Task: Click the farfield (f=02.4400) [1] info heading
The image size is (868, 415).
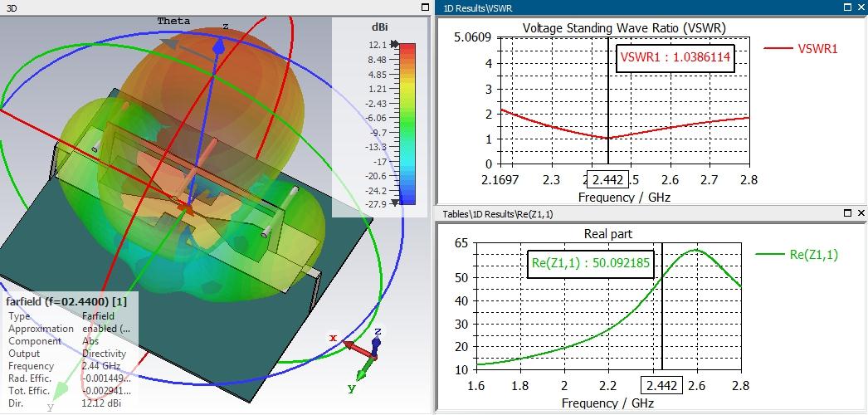Action: [x=66, y=301]
